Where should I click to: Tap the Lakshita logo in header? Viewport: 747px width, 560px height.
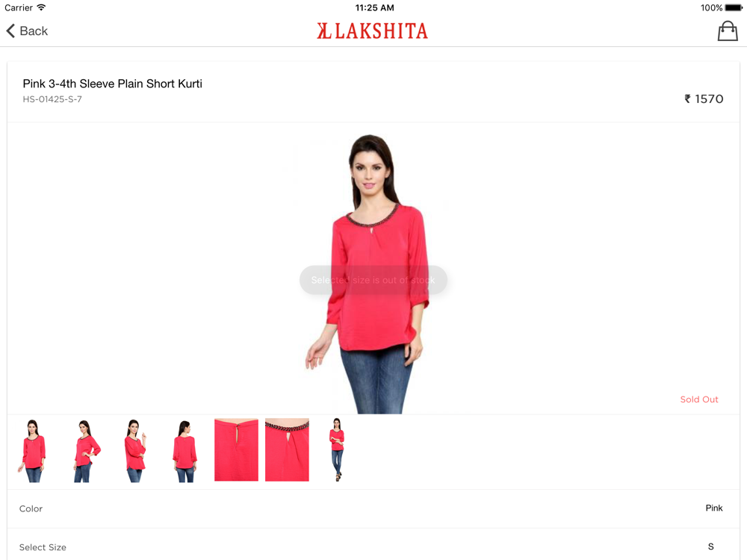pos(373,31)
